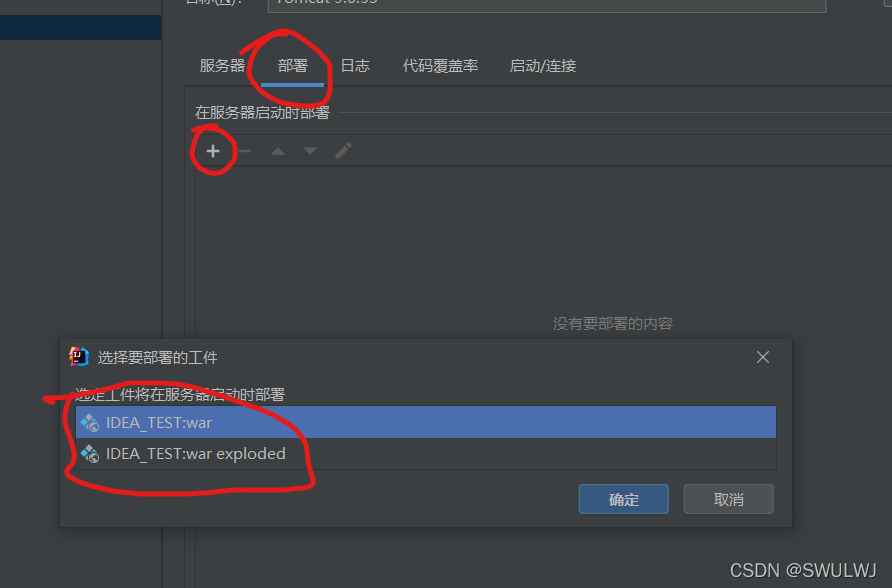Cancel the dialog with 取消
The height and width of the screenshot is (588, 892).
pos(729,499)
